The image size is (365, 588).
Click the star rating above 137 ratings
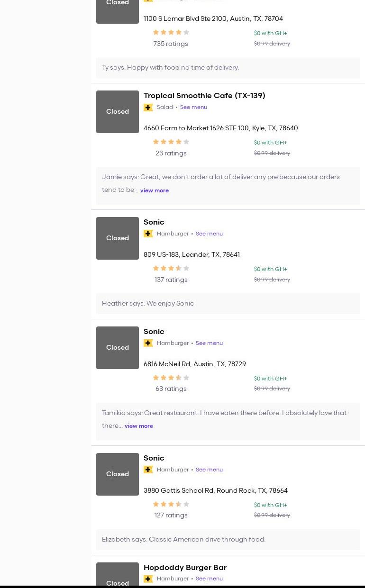(x=171, y=268)
